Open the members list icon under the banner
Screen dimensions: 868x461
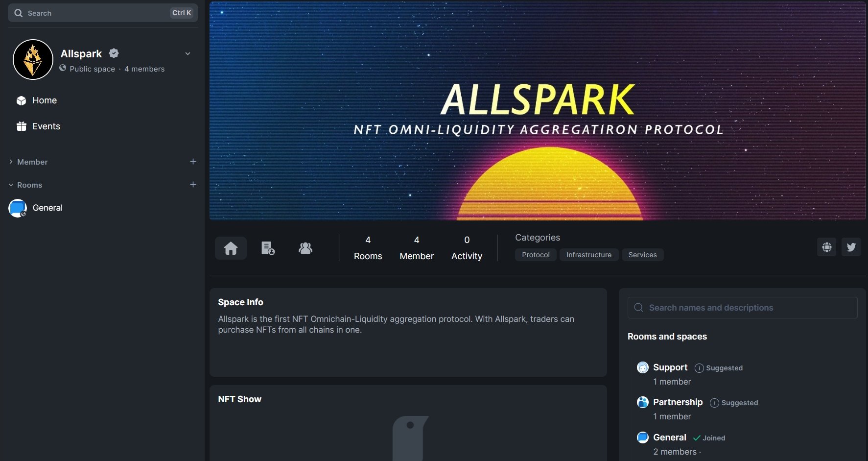tap(305, 248)
